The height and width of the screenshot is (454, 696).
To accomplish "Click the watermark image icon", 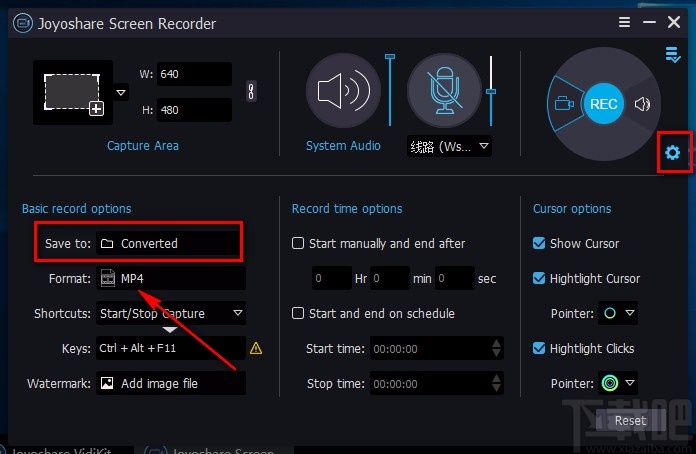I will 107,383.
